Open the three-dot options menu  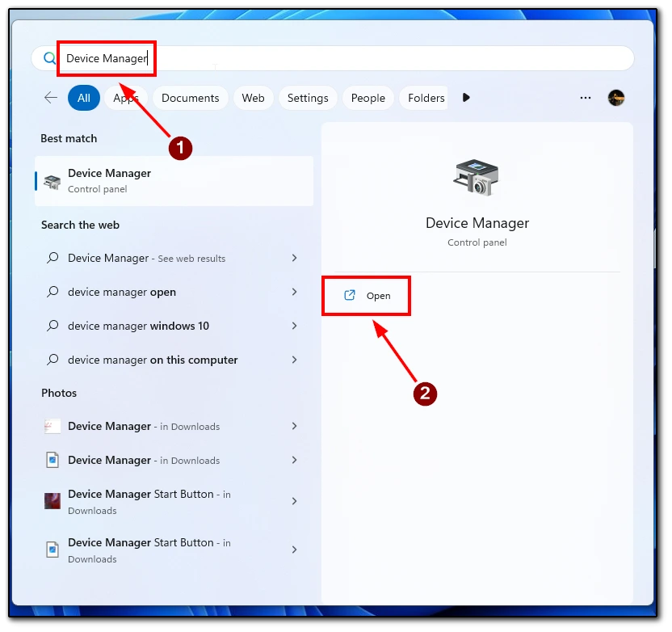pyautogui.click(x=586, y=98)
